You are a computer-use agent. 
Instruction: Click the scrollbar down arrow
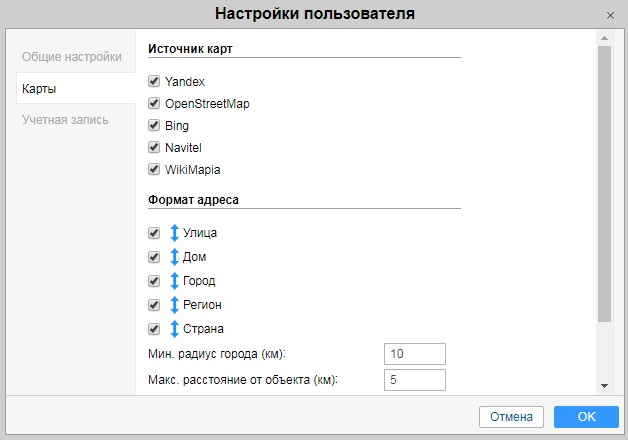[x=604, y=386]
